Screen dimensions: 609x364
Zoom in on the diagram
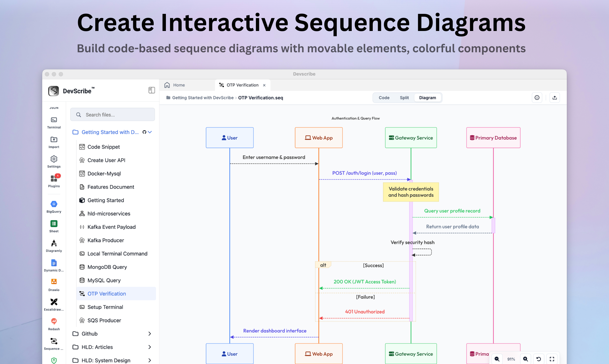[525, 359]
